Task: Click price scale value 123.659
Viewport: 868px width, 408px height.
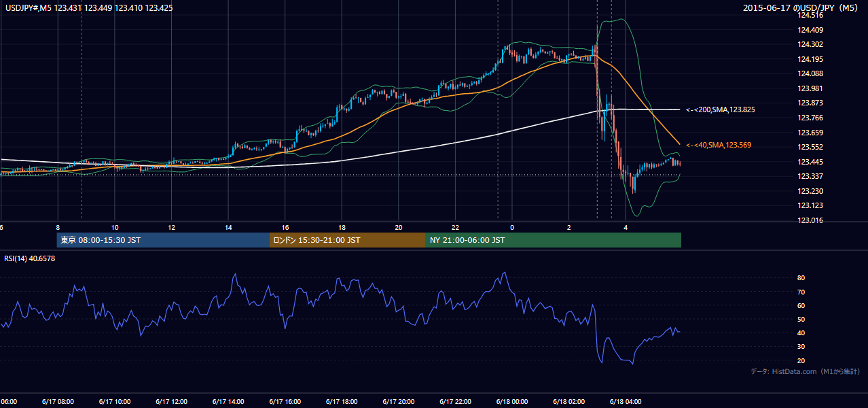Action: (x=810, y=133)
